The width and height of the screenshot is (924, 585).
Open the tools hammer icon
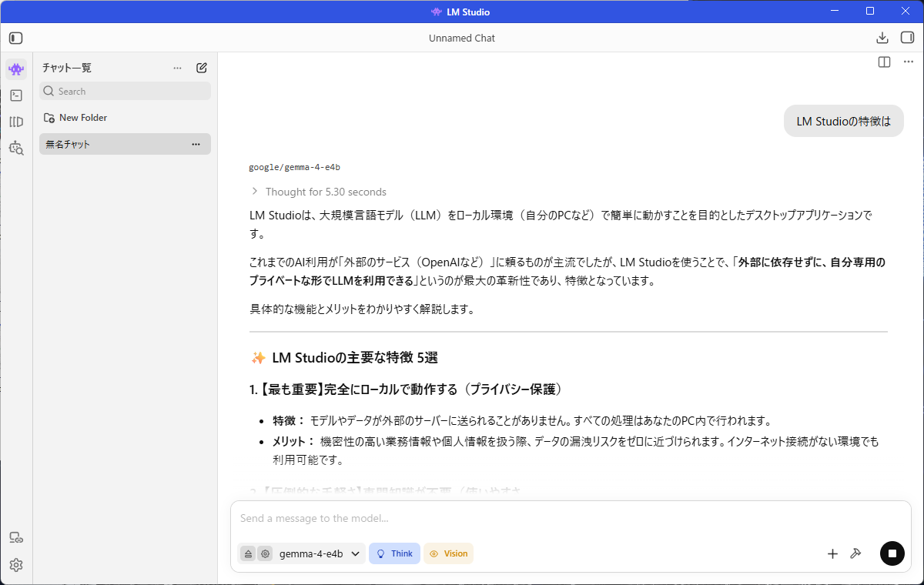click(x=855, y=553)
